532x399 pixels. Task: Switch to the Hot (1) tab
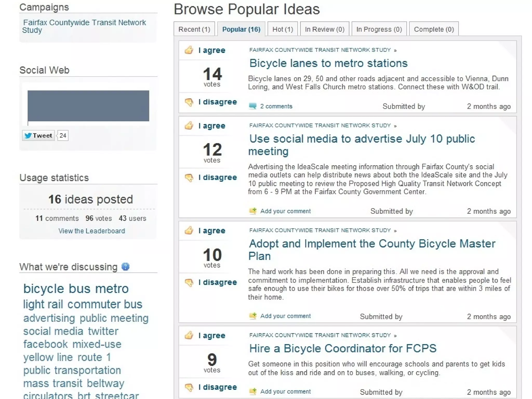[283, 29]
